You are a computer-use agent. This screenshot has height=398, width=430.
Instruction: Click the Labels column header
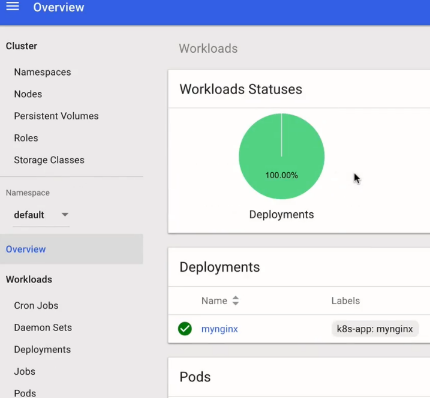point(345,301)
